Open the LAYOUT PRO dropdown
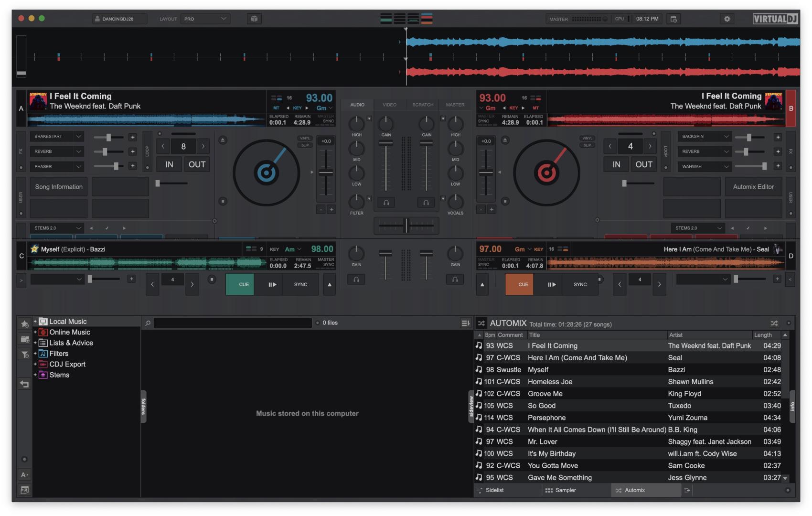812x516 pixels. (x=205, y=19)
